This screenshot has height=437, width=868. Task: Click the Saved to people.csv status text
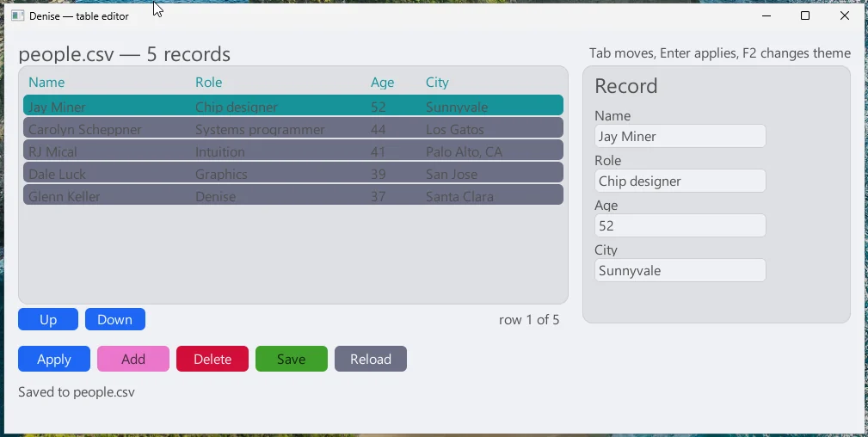pos(77,392)
